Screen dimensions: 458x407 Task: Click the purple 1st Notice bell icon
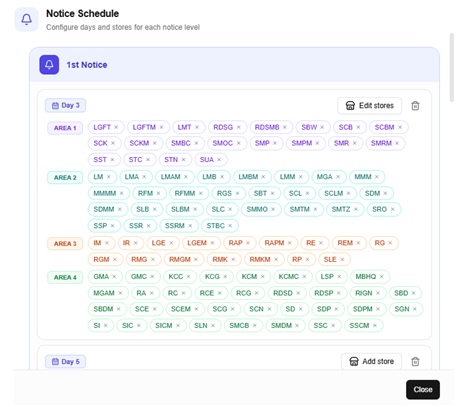click(49, 65)
